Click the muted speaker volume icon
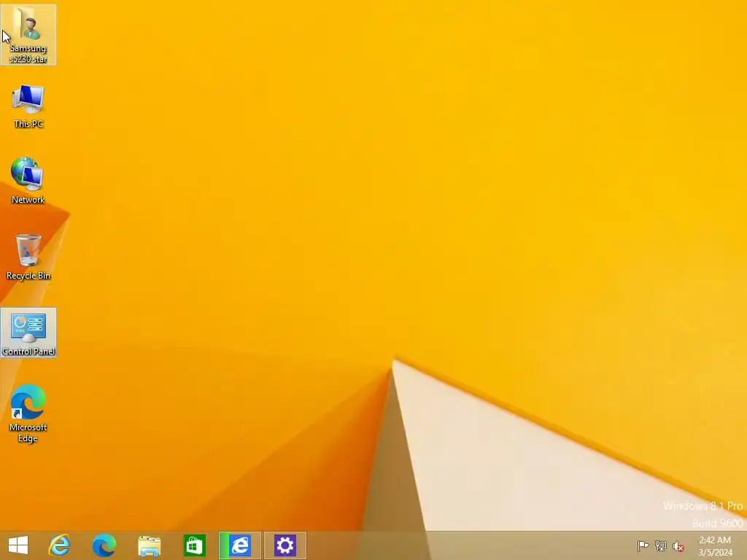This screenshot has height=560, width=747. tap(678, 546)
